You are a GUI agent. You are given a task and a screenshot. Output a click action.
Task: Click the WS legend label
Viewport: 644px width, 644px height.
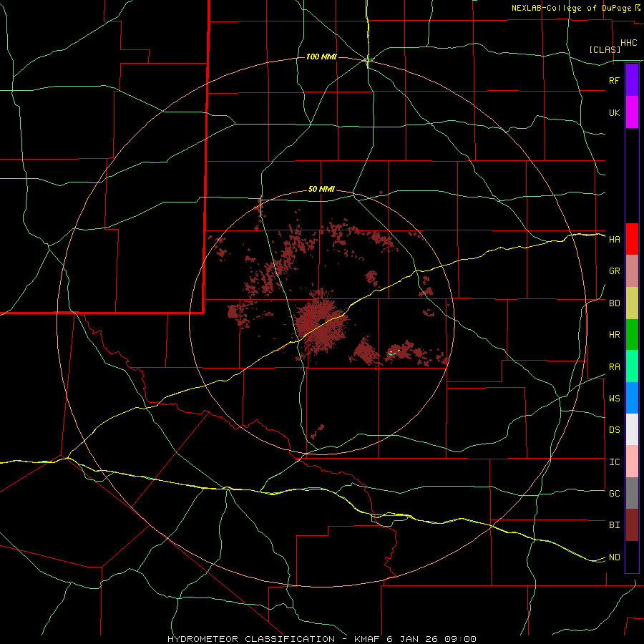point(615,399)
